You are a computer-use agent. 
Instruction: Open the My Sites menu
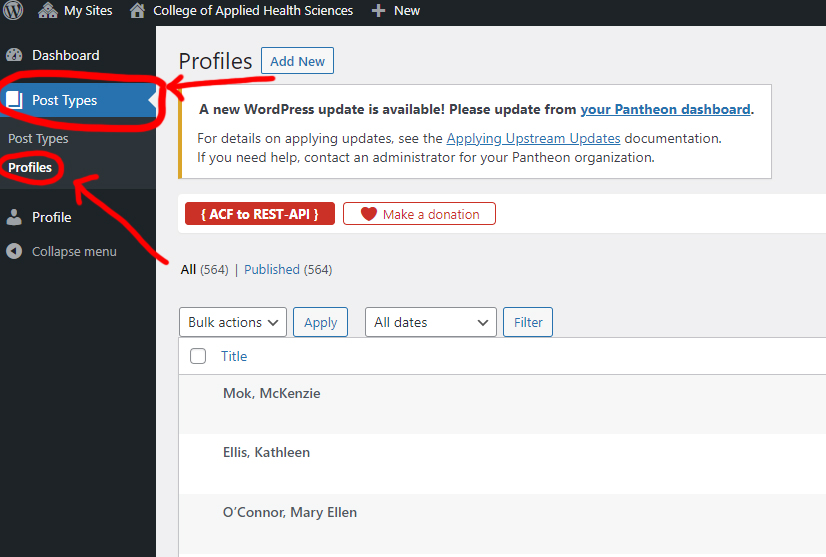[x=75, y=11]
